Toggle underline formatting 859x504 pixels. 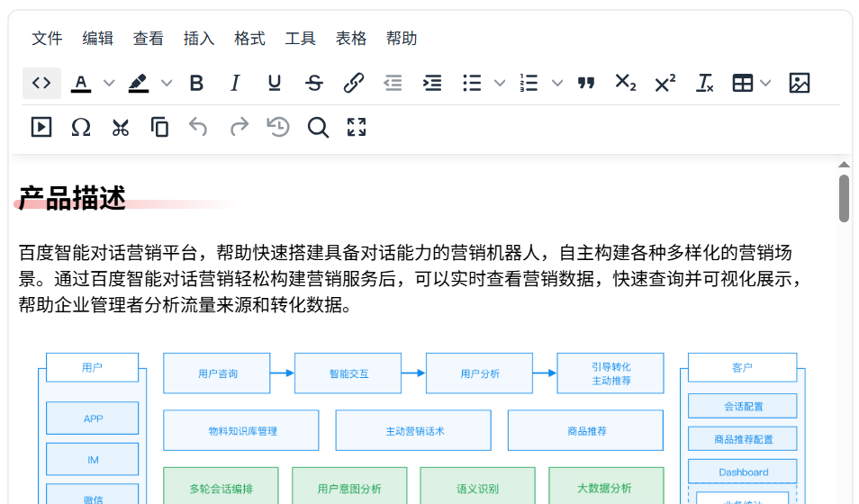click(275, 84)
